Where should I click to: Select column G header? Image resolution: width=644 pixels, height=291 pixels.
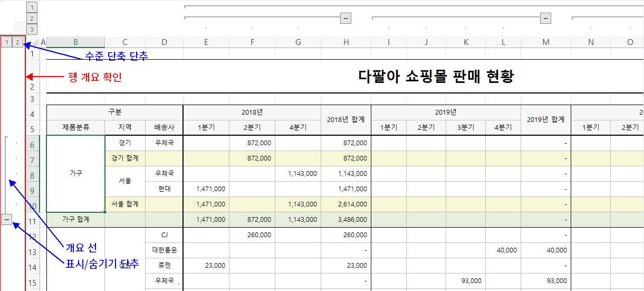coord(298,42)
